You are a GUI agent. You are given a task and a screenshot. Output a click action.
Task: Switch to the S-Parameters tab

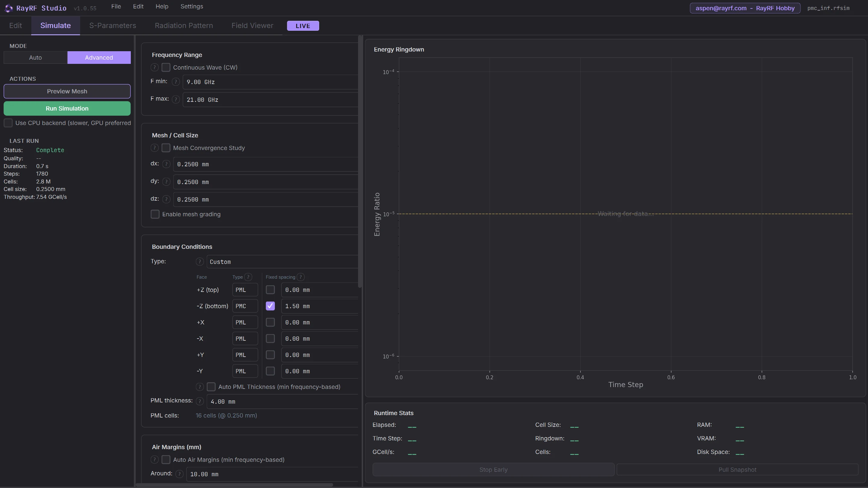112,26
